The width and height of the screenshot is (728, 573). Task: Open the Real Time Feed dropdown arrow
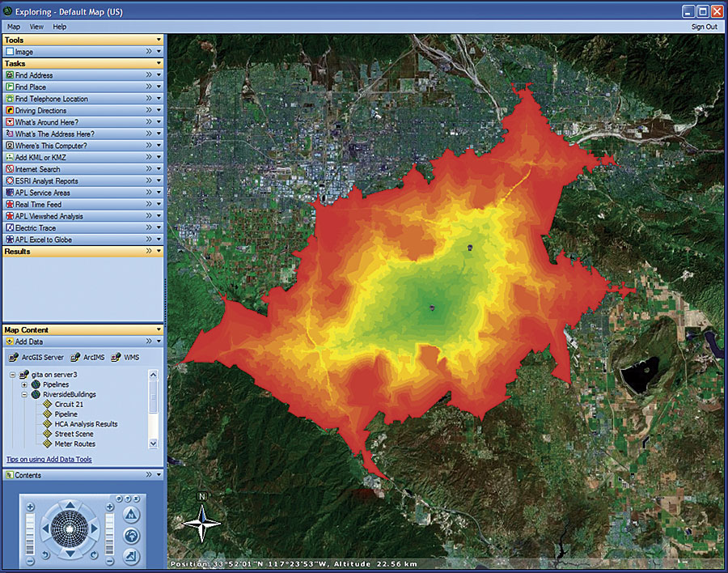159,204
